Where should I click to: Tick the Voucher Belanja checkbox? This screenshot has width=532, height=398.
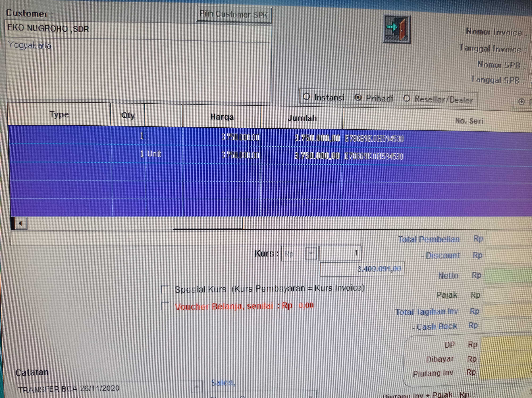pos(165,306)
